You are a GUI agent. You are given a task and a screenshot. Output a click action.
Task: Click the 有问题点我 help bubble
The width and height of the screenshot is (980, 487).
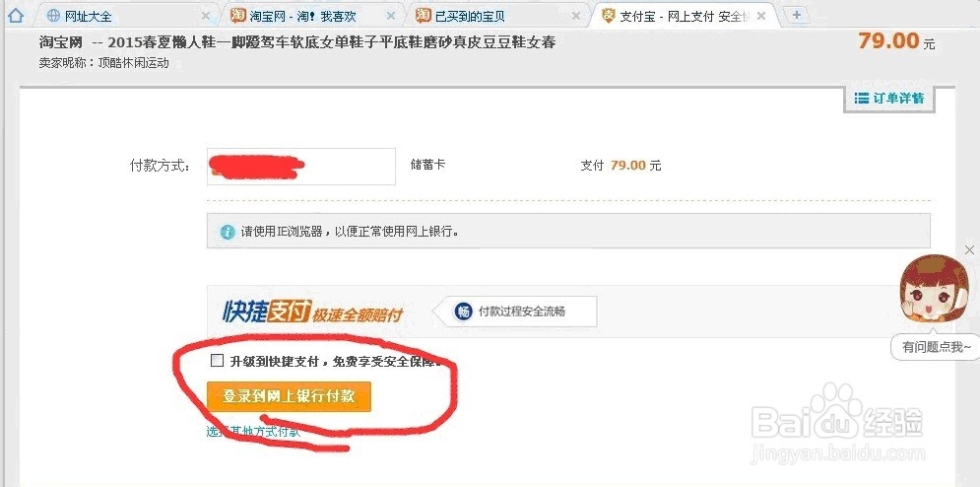[937, 346]
